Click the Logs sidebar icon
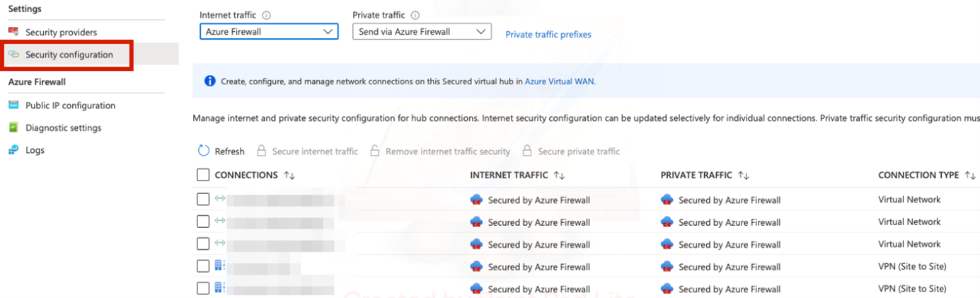980x298 pixels. (13, 150)
